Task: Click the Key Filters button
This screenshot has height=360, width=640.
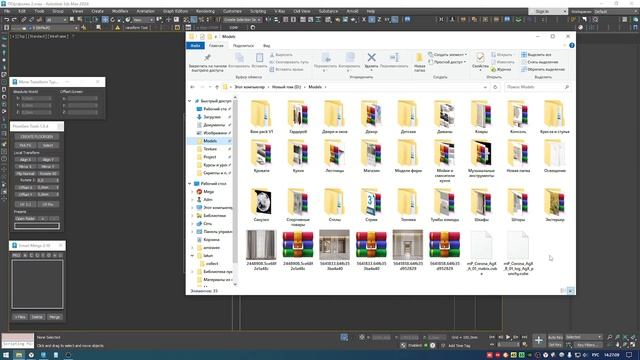Action: tap(587, 345)
